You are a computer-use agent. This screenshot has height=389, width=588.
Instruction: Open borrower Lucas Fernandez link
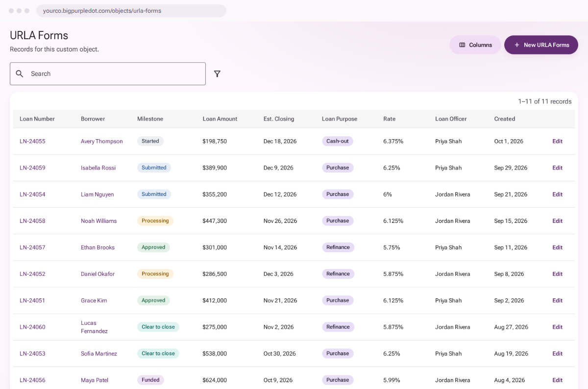pos(94,327)
